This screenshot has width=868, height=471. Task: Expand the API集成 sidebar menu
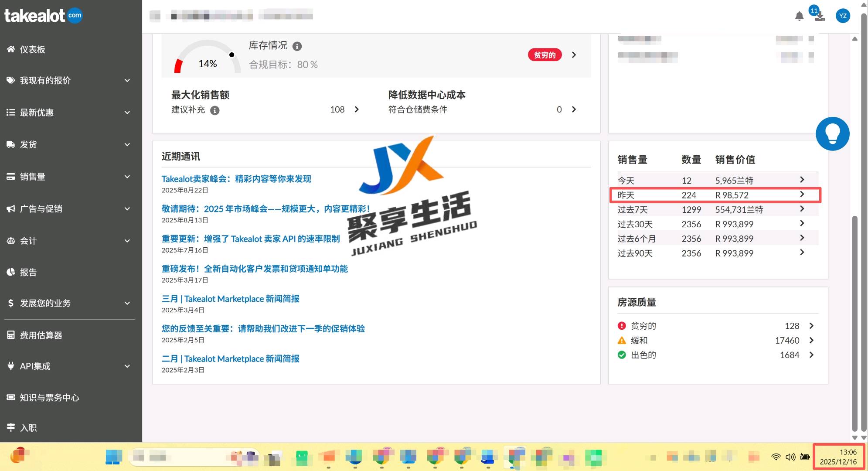point(70,366)
